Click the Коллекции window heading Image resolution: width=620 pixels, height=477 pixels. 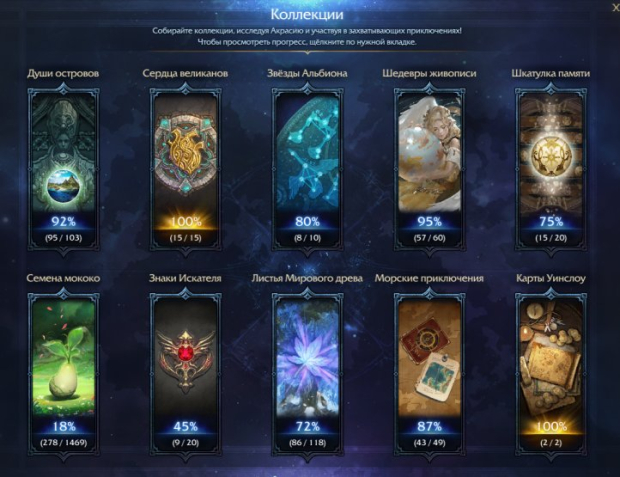coord(307,14)
